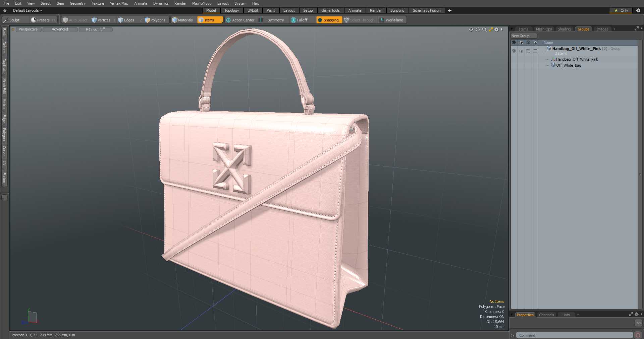This screenshot has height=339, width=644.
Task: Switch to the Items panel tab
Action: tap(523, 29)
